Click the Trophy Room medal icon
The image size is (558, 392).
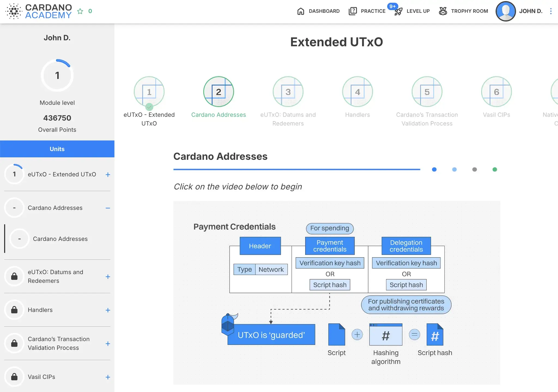click(443, 11)
